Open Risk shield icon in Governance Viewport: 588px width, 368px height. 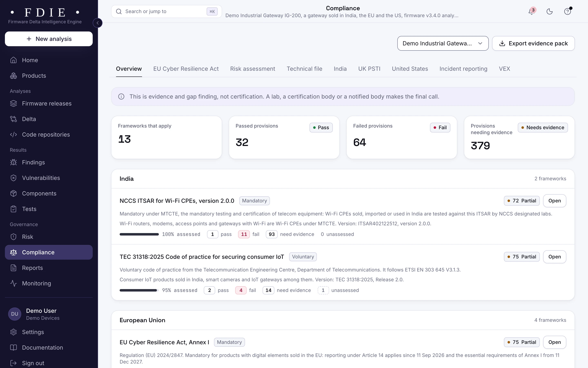tap(14, 237)
